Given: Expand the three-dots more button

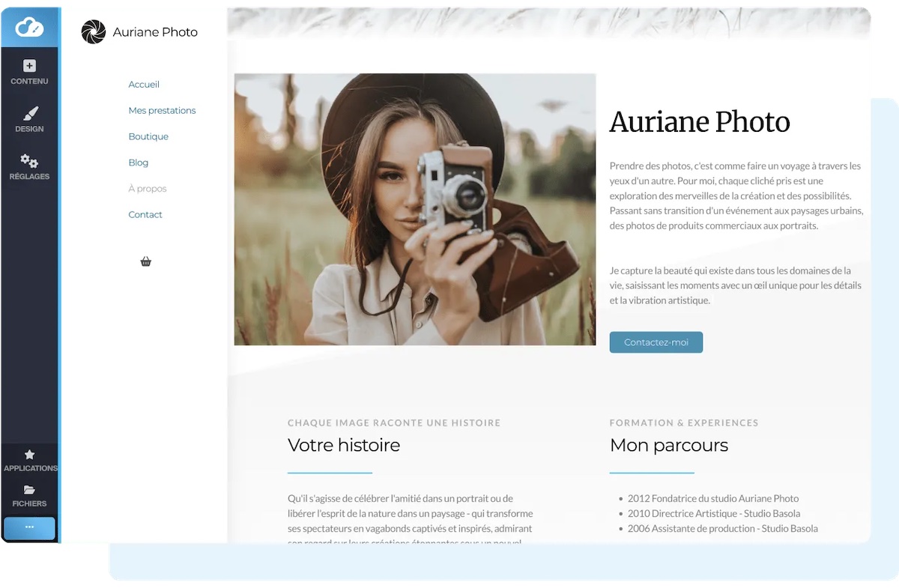Looking at the screenshot, I should [x=29, y=527].
